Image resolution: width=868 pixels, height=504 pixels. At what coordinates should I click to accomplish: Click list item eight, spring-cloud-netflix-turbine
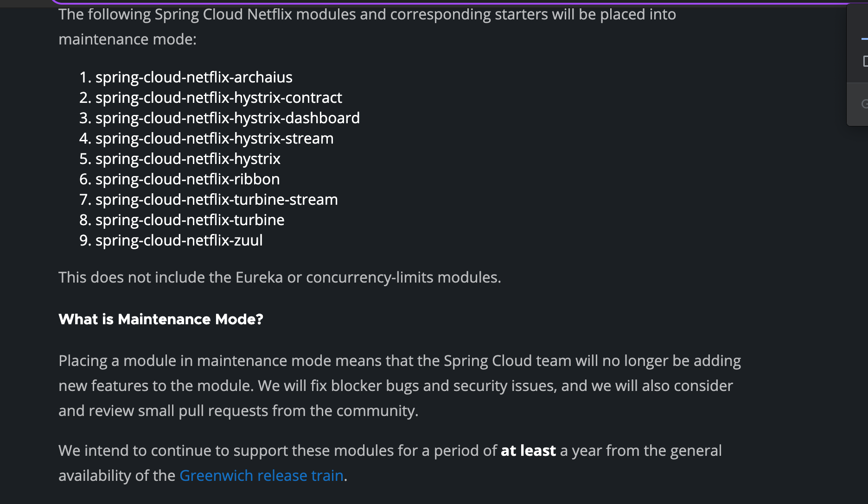(x=190, y=220)
